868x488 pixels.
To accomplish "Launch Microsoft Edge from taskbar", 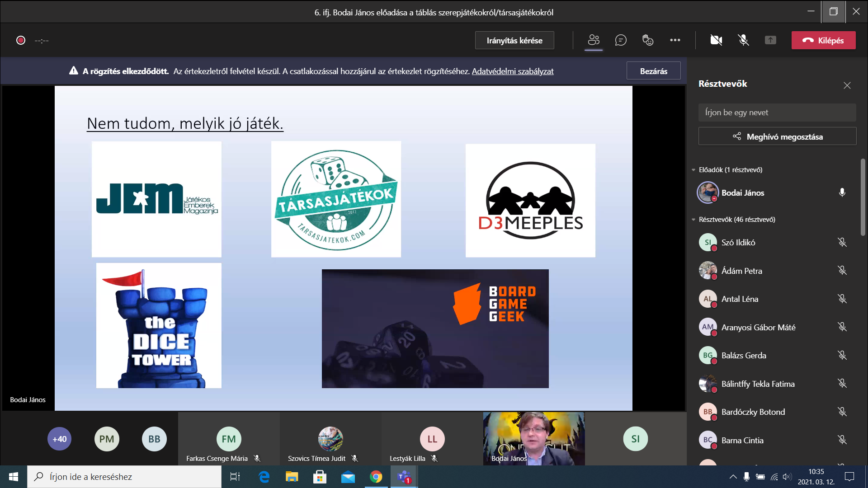I will 264,477.
